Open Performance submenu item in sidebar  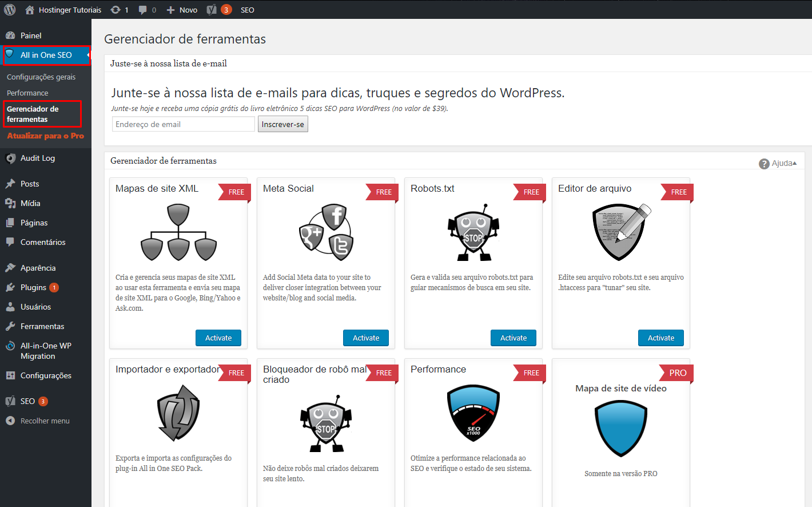27,93
